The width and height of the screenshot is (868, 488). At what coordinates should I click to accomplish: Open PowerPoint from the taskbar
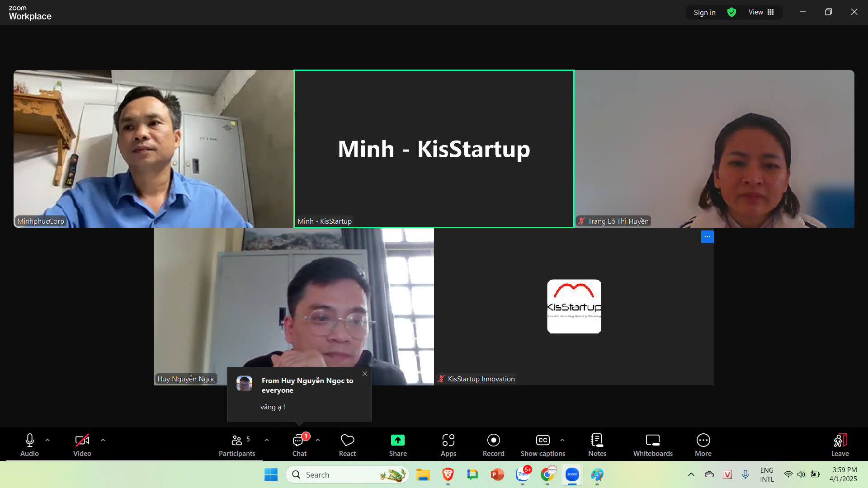pos(497,474)
